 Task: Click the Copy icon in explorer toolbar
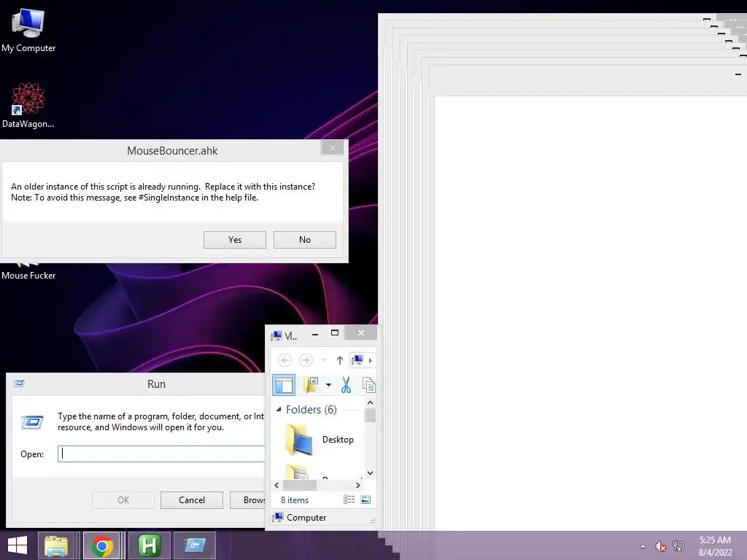click(368, 385)
